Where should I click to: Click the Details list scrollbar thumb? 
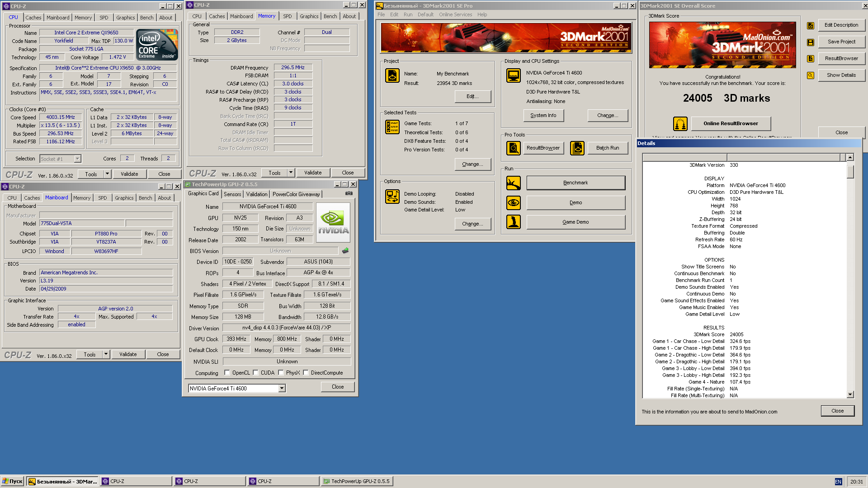[x=850, y=172]
